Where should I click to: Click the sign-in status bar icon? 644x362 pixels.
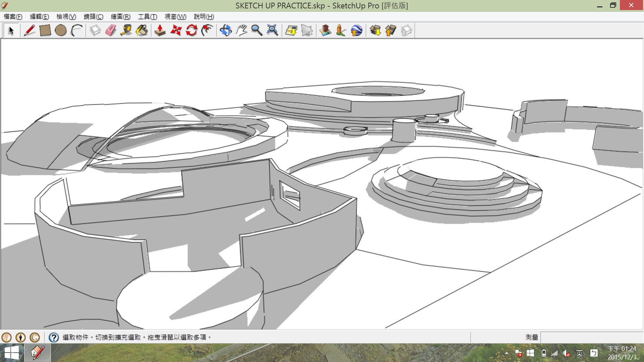tap(35, 337)
